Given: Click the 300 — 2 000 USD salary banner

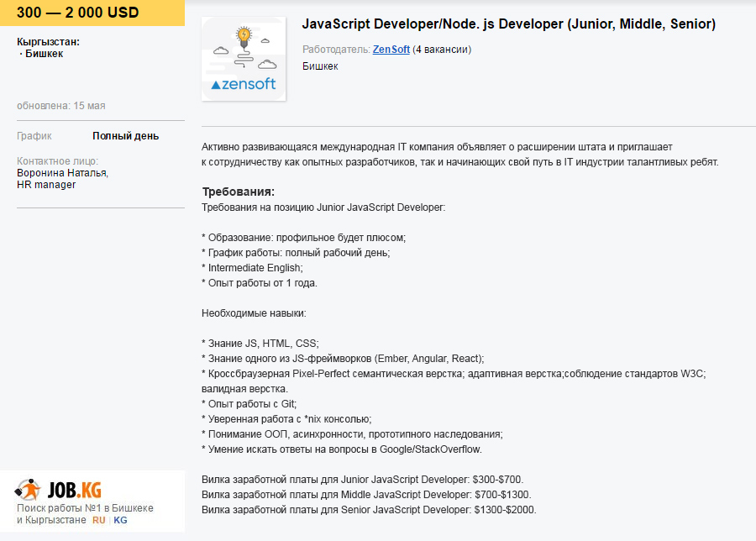Looking at the screenshot, I should tap(92, 13).
